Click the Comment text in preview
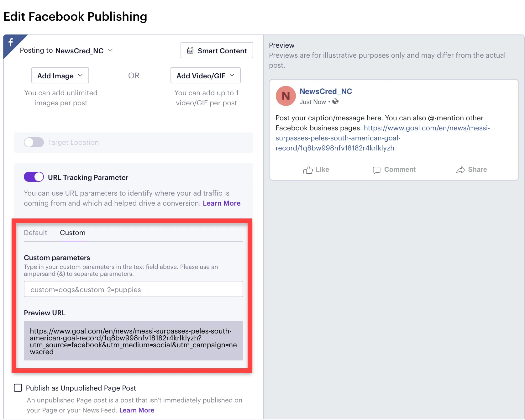 coord(400,170)
